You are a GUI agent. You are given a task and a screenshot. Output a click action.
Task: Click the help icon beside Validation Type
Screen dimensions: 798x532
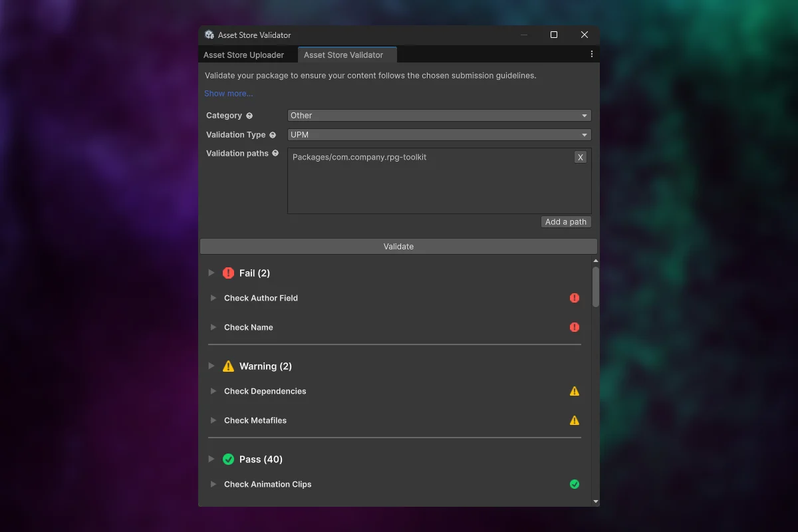pos(272,135)
